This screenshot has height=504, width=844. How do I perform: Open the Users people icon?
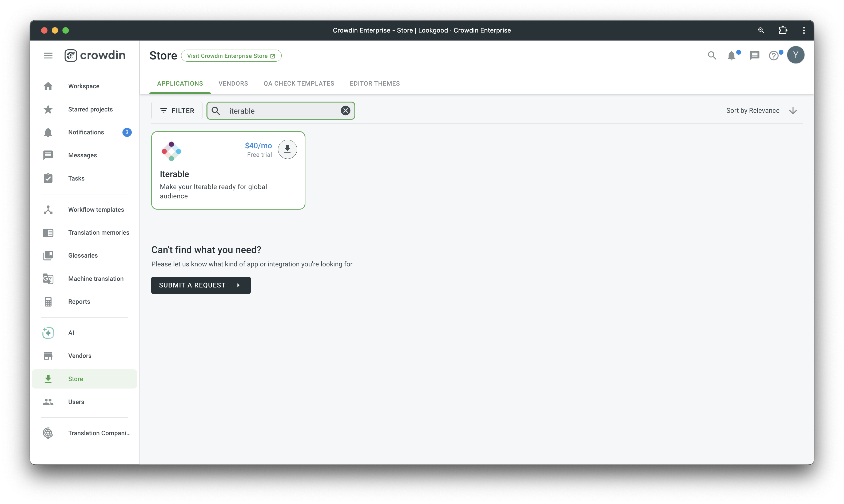tap(48, 402)
